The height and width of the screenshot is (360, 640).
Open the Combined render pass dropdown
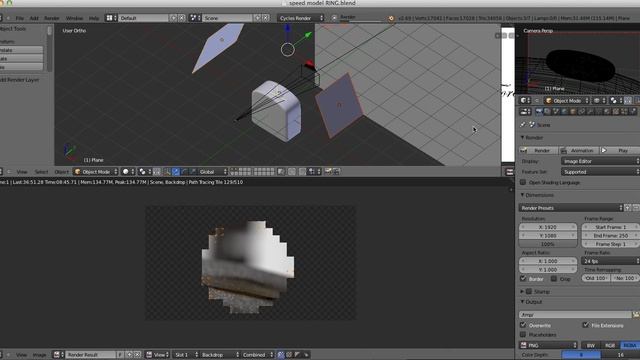tap(257, 355)
